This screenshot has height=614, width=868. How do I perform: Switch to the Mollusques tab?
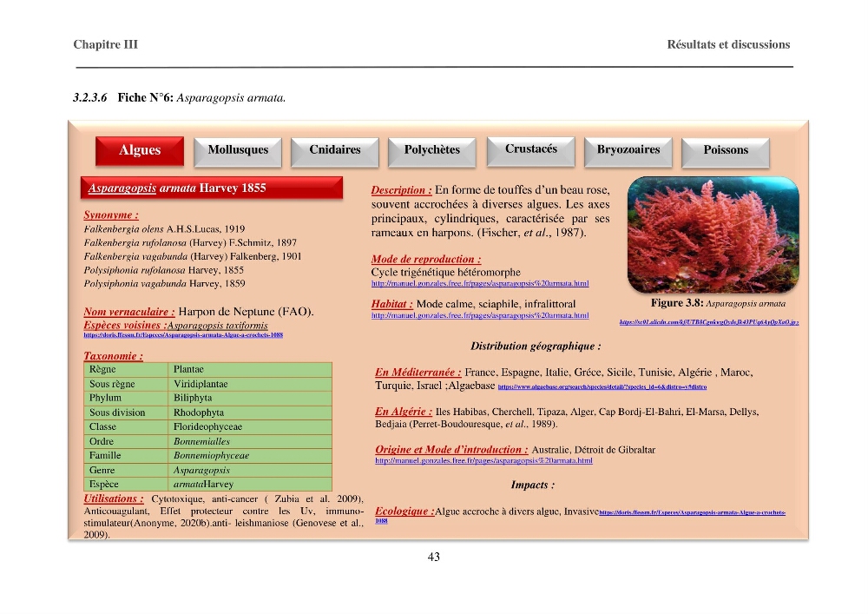[x=238, y=152]
